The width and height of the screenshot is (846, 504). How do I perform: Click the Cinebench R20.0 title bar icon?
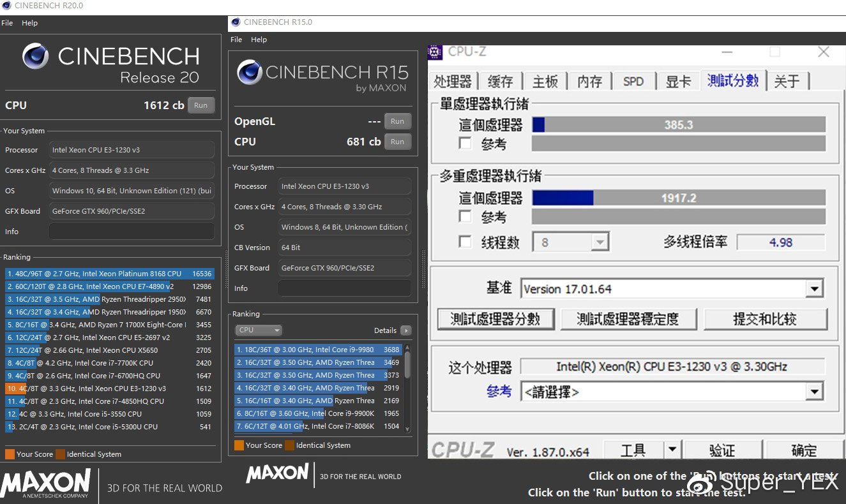(x=6, y=5)
